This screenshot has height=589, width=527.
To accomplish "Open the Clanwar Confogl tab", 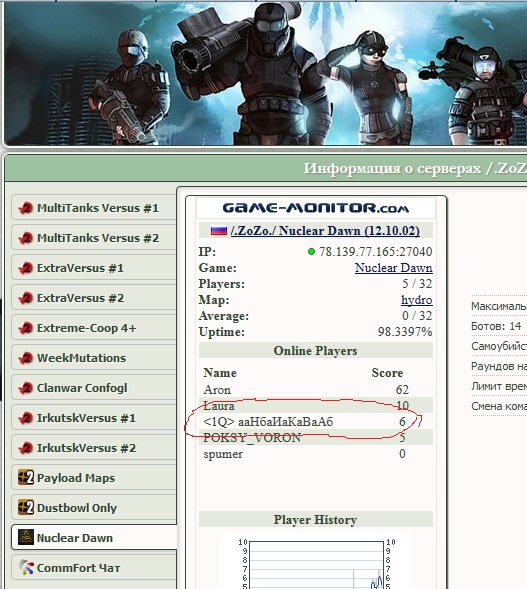I will (94, 388).
